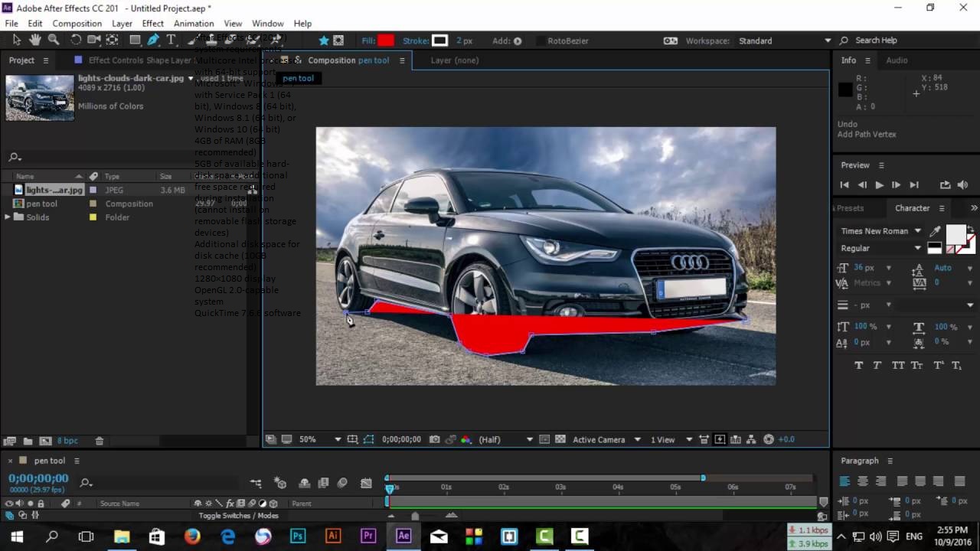
Task: Open the Composition menu
Action: click(77, 23)
